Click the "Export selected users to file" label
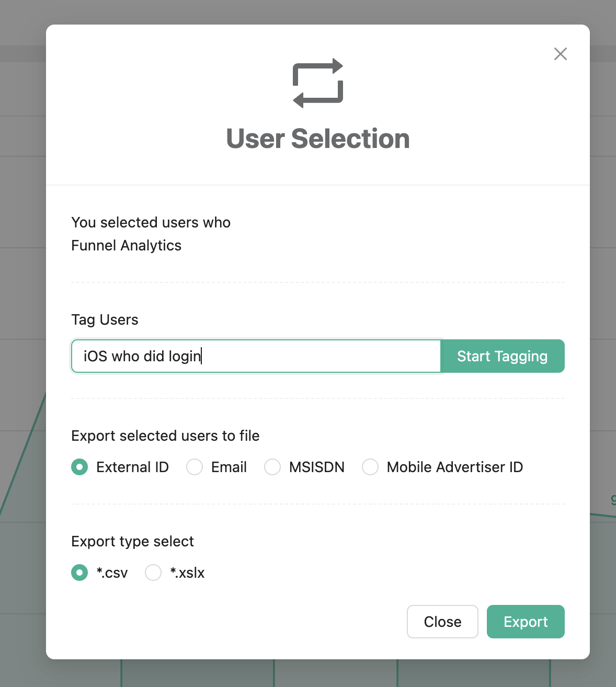This screenshot has height=687, width=616. point(165,436)
